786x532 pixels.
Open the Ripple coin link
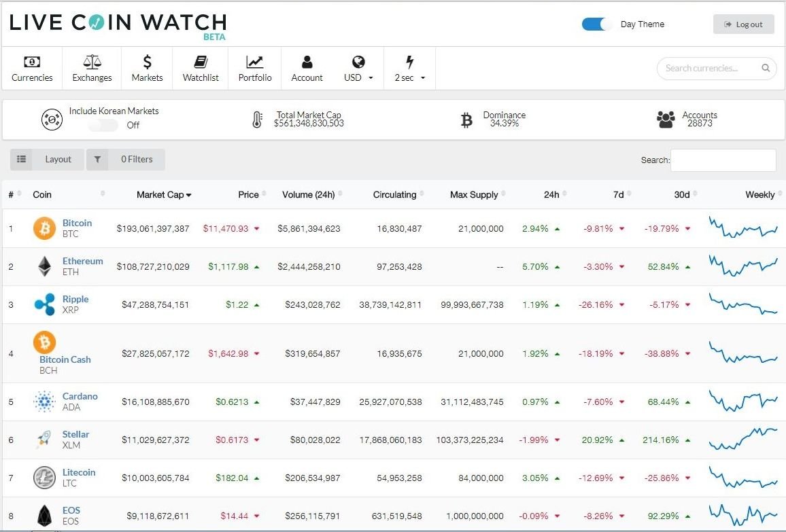(75, 299)
